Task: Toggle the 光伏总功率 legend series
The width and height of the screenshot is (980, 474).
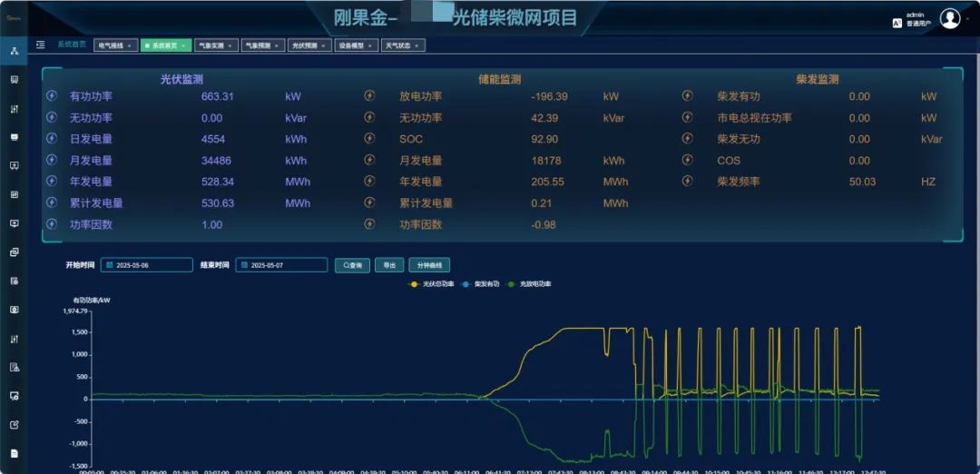Action: point(432,284)
